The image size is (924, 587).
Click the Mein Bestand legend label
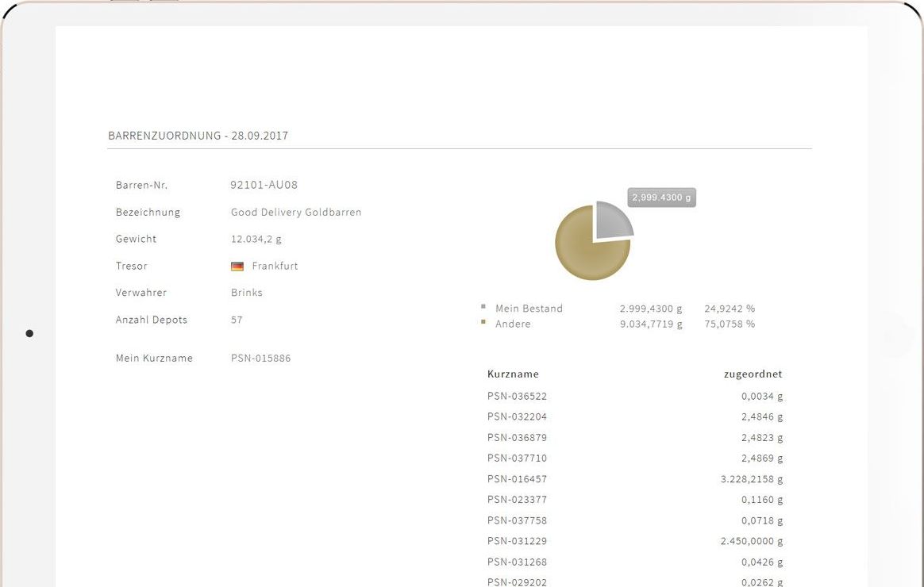[529, 309]
